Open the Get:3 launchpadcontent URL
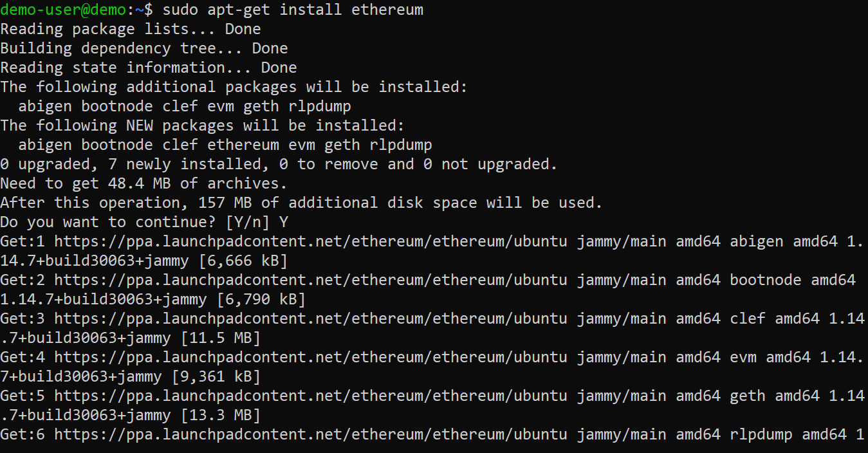Viewport: 868px width, 453px height. pos(310,319)
